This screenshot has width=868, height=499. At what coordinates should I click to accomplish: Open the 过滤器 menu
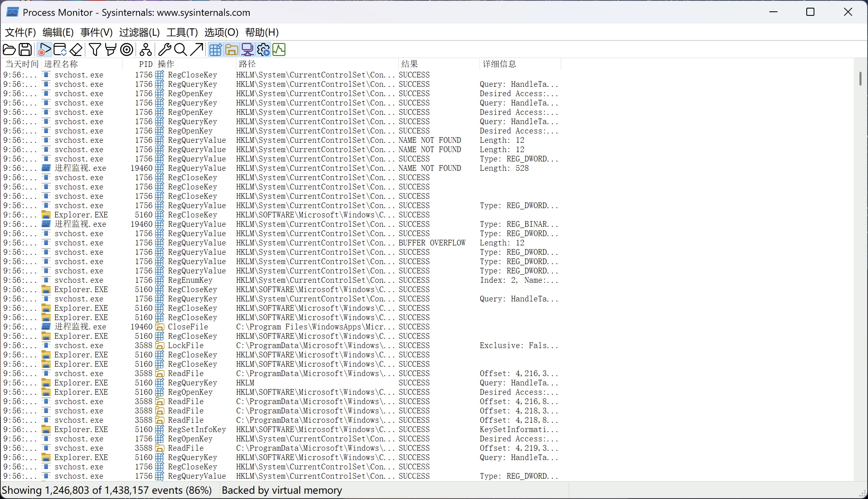[x=138, y=32]
